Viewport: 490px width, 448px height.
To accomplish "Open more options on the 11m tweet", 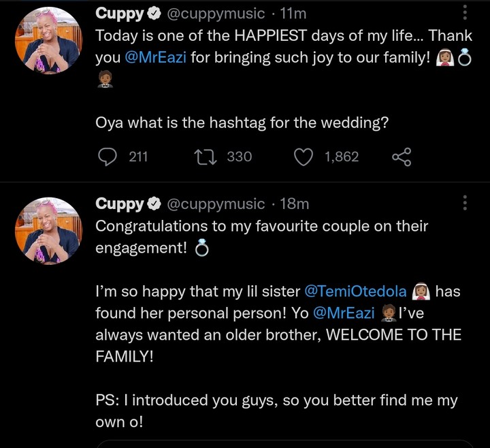I will click(465, 13).
